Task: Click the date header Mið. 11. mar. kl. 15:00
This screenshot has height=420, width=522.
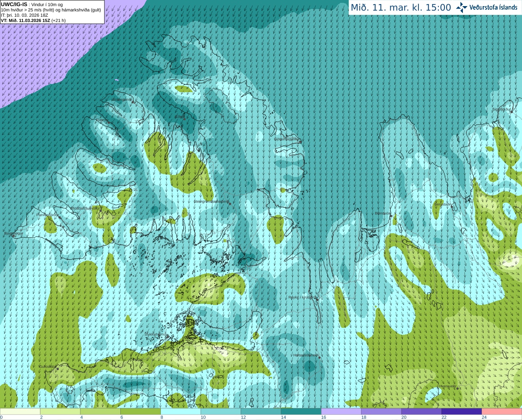Action: pos(401,8)
